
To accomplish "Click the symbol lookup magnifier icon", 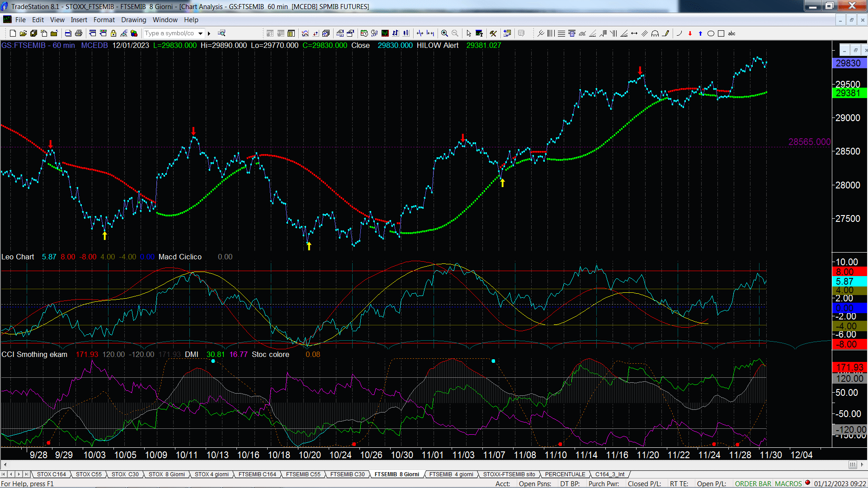I will [x=222, y=33].
